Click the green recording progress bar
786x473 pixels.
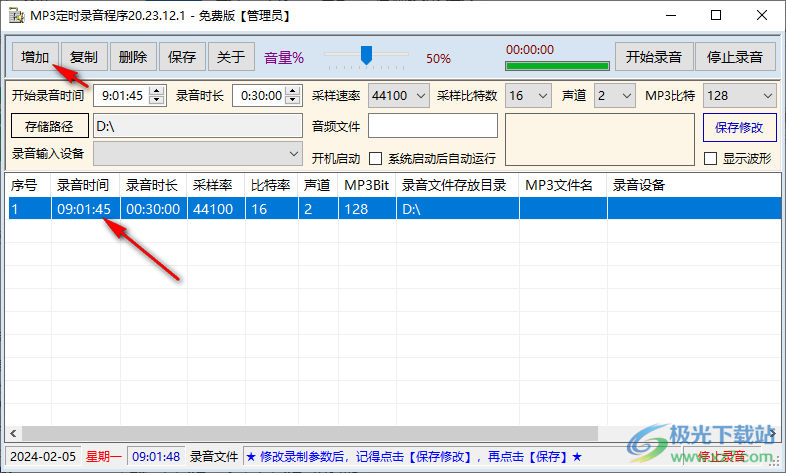557,66
